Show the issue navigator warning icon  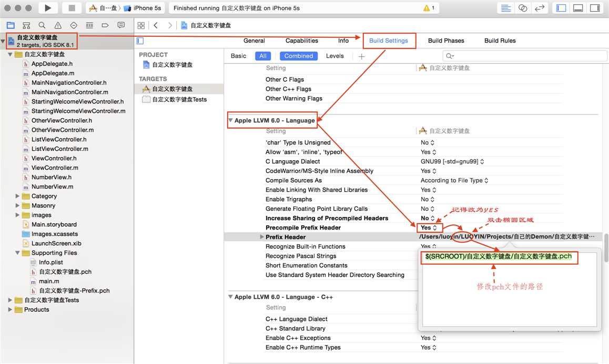[x=58, y=25]
